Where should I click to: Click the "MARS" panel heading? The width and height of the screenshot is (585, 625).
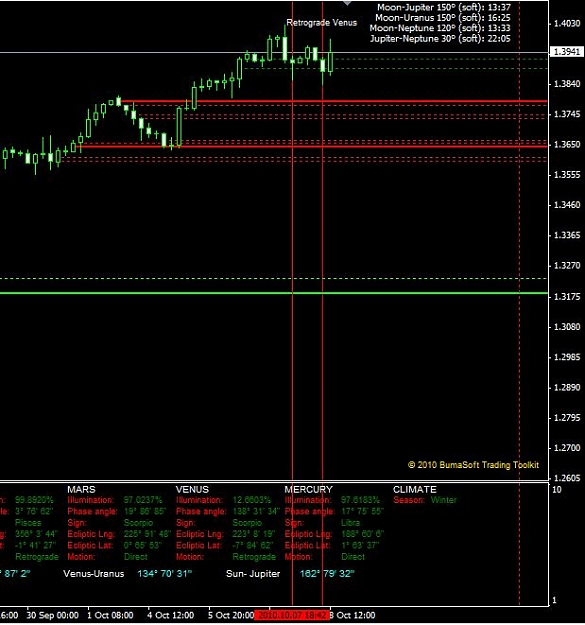(81, 489)
